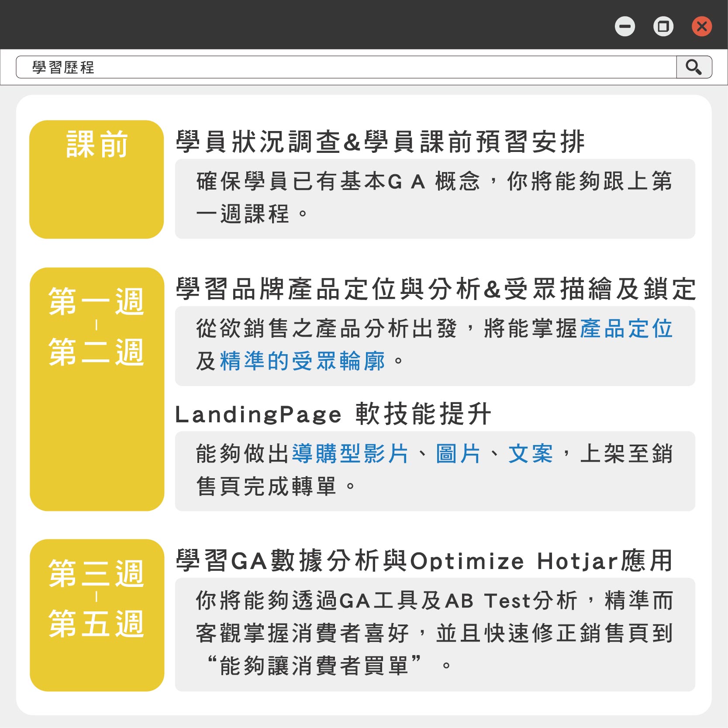This screenshot has width=728, height=728.
Task: Select the gray box ending with 售頁完成轉單
Action: [435, 471]
